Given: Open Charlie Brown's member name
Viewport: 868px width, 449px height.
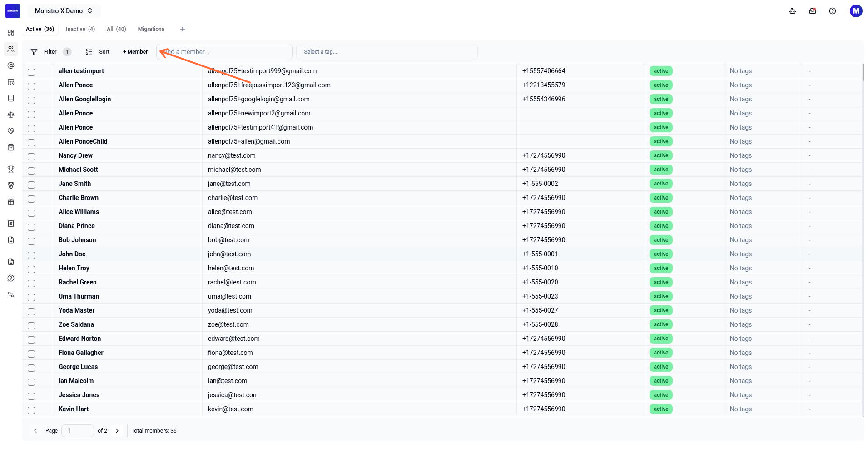Looking at the screenshot, I should 79,198.
